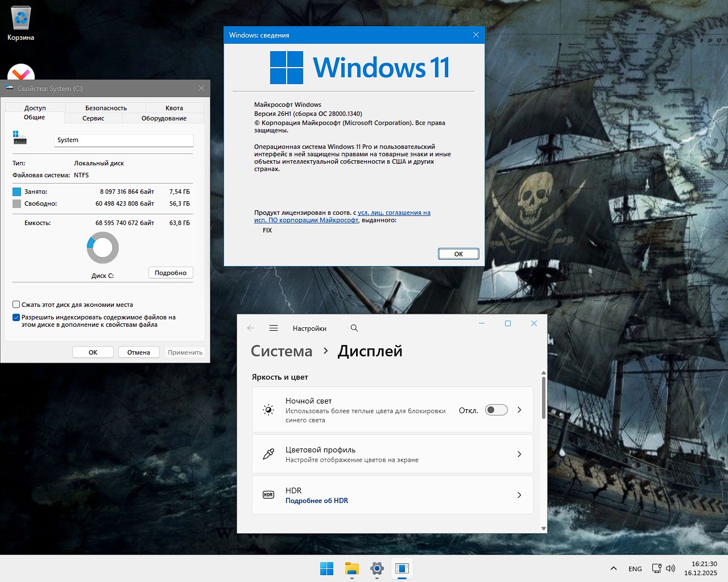Viewport: 728px width, 582px height.
Task: Check 'Сжать этот диск' checkbox
Action: click(x=16, y=305)
